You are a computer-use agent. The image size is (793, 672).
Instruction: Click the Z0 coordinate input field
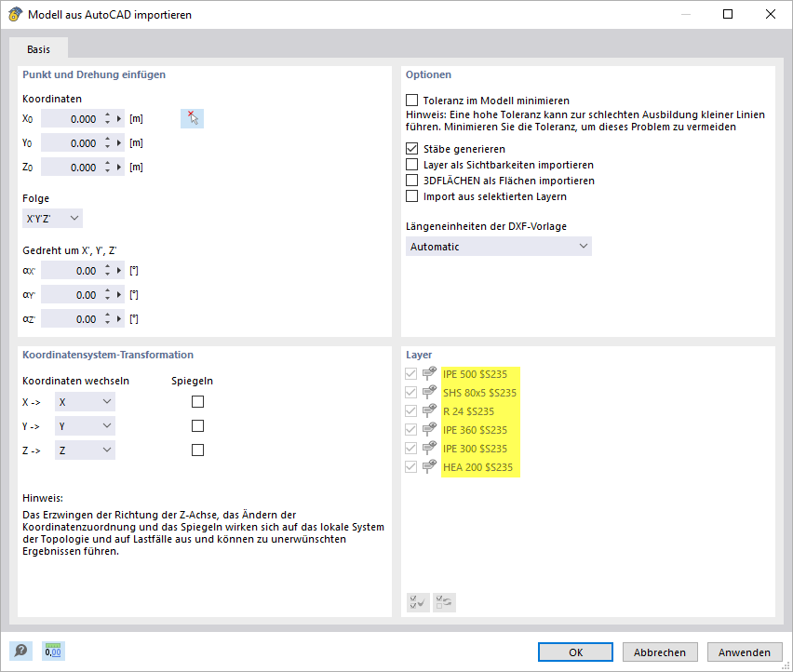point(71,167)
